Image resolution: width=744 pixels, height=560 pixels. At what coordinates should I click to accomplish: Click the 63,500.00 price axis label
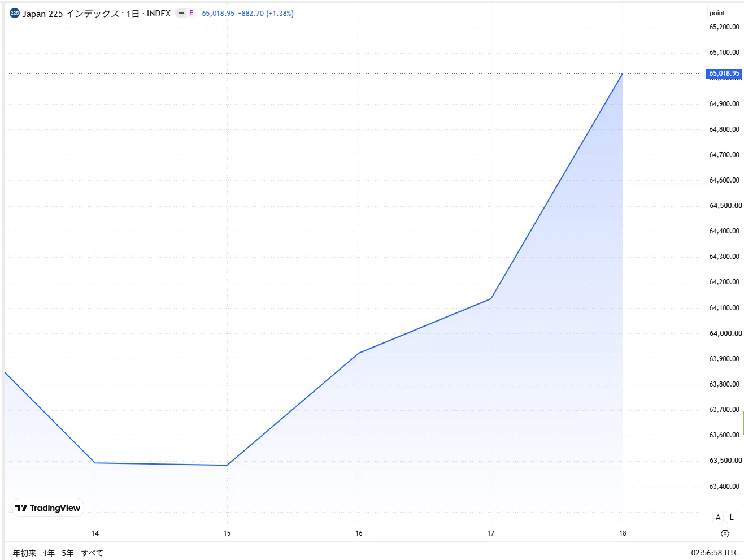[x=726, y=461]
